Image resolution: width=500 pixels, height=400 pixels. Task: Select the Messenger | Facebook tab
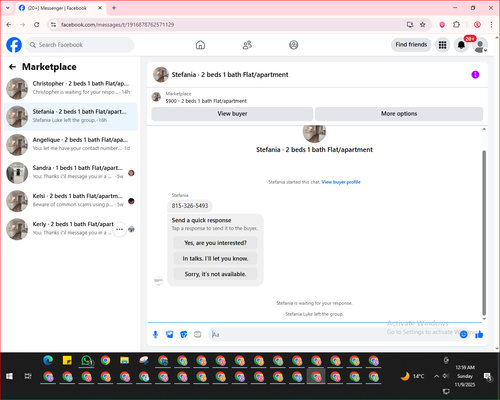[x=61, y=8]
